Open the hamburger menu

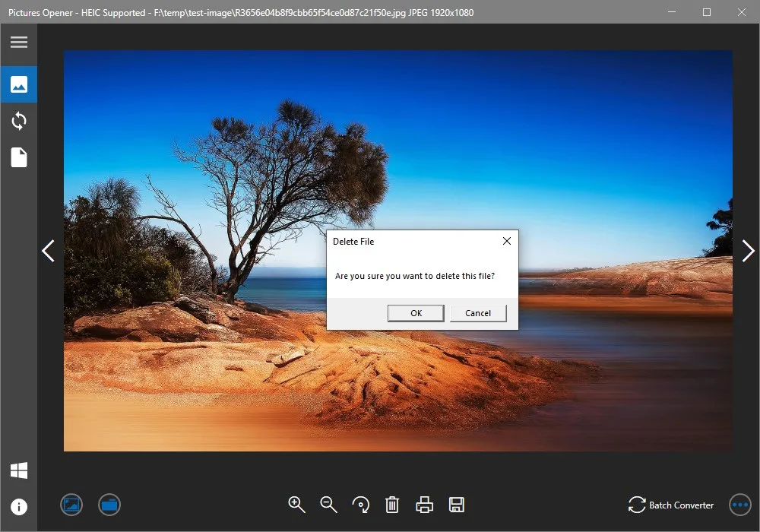tap(18, 42)
